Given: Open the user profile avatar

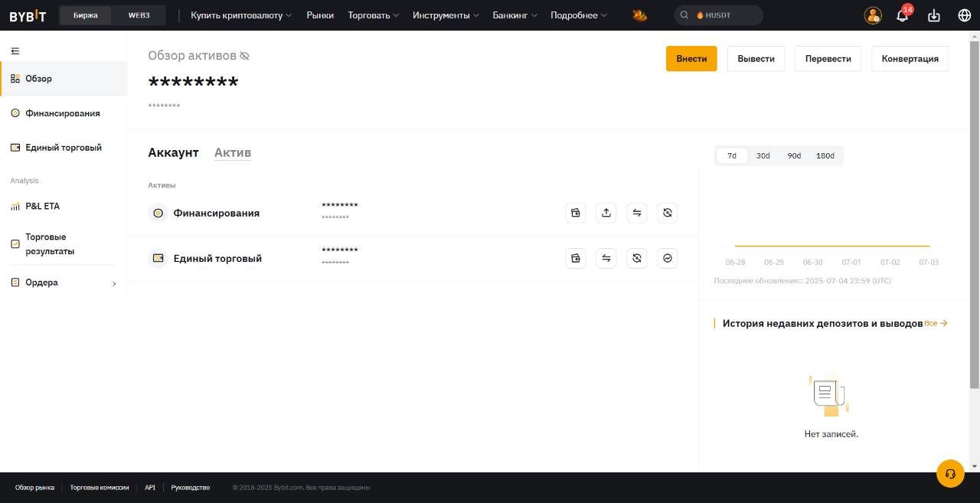Looking at the screenshot, I should (873, 15).
